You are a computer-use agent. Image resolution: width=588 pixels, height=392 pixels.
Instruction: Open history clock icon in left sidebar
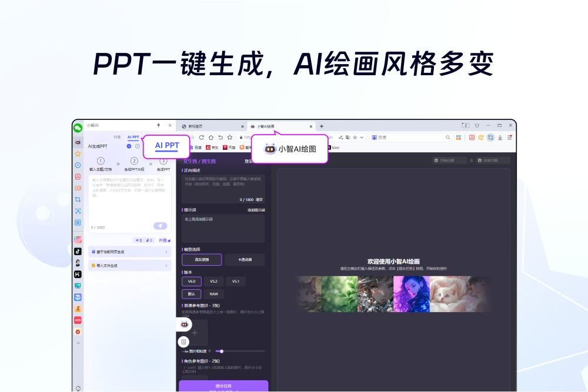(78, 165)
